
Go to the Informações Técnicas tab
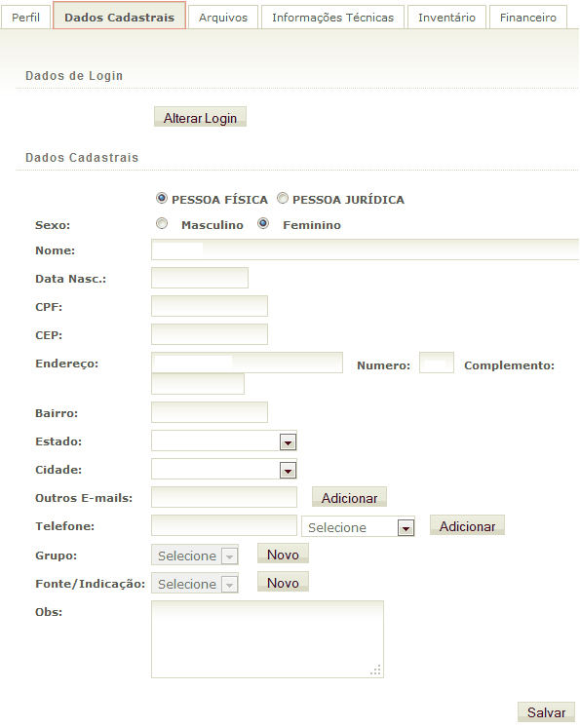(332, 18)
